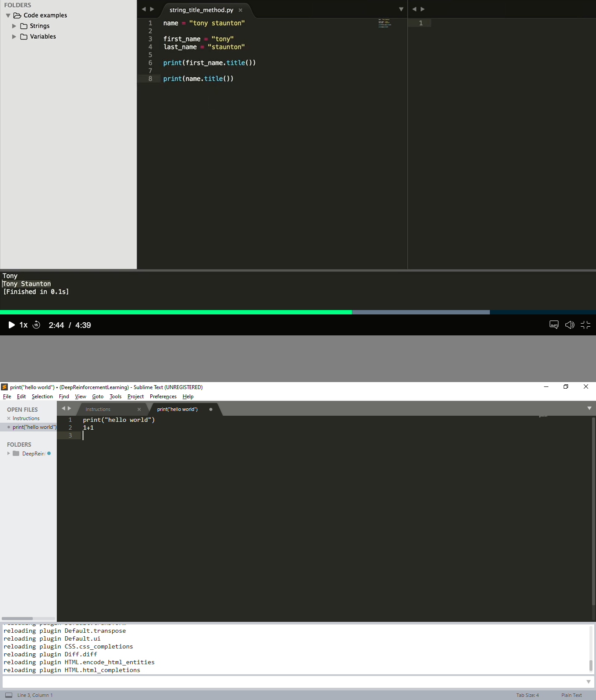Change 1x playback speed
596x700 pixels.
(24, 325)
